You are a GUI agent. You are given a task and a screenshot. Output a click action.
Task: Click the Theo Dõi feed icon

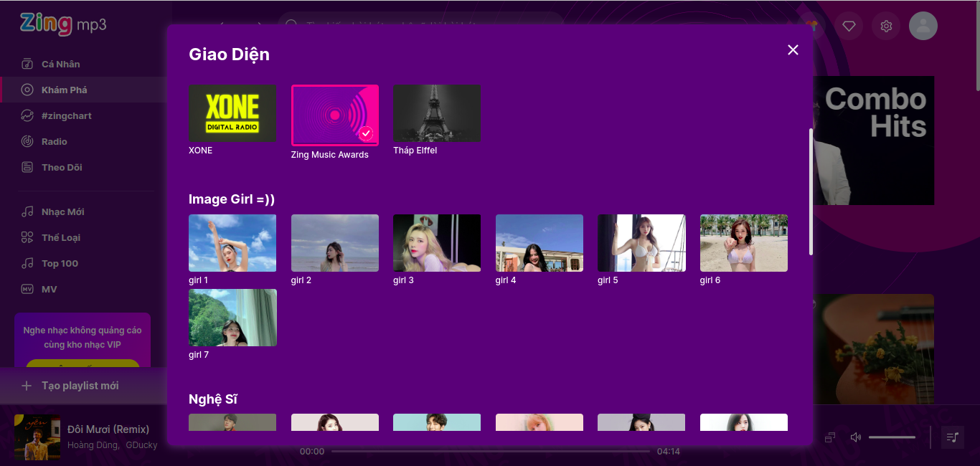point(27,167)
